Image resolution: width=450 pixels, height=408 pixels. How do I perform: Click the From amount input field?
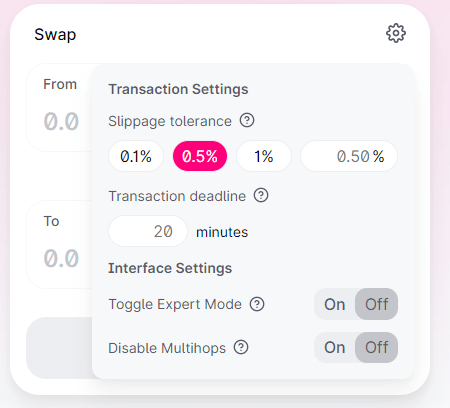click(x=61, y=121)
